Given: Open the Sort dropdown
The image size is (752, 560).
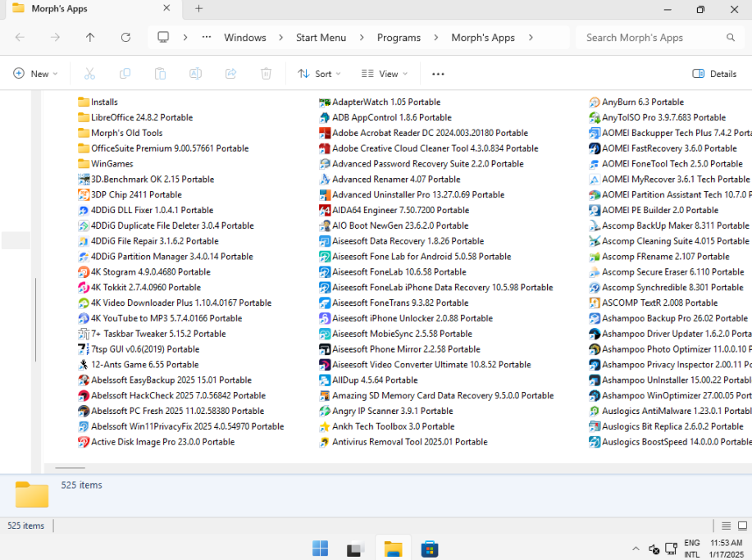Looking at the screenshot, I should point(319,74).
